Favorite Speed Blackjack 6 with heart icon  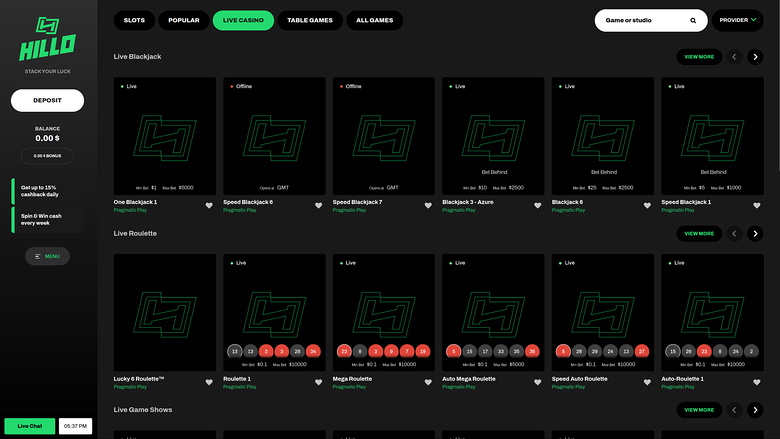[319, 205]
